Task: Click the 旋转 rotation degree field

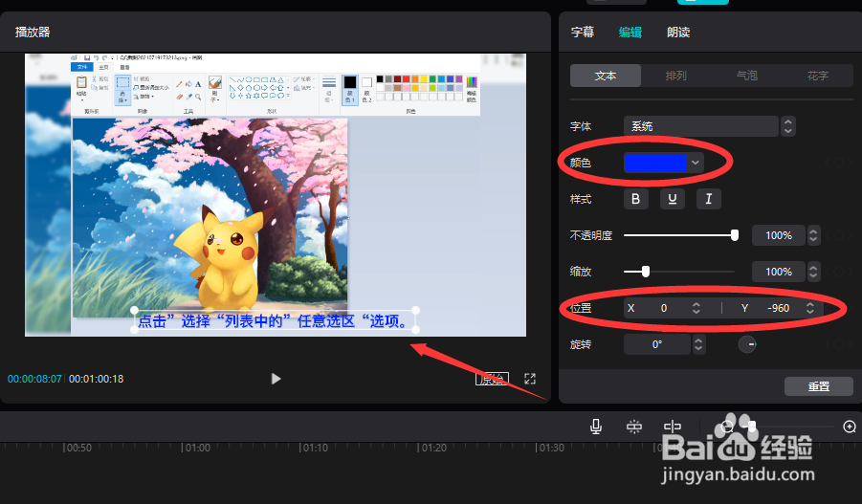Action: [x=657, y=344]
